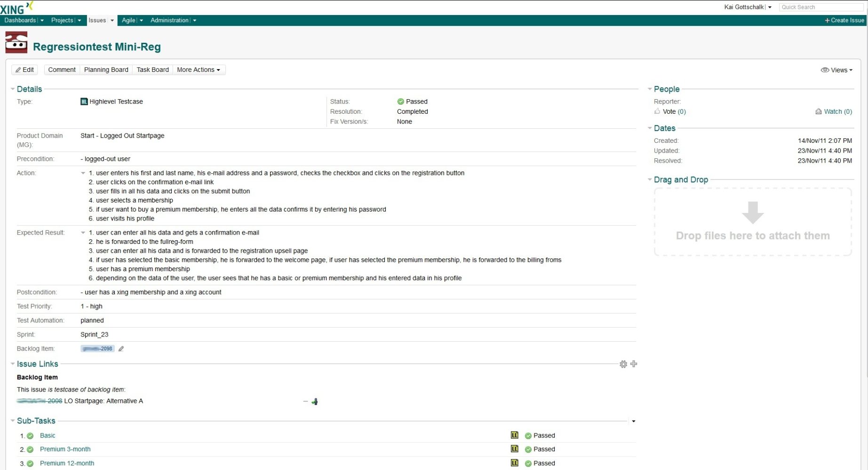
Task: Toggle your vote for this issue
Action: [669, 111]
